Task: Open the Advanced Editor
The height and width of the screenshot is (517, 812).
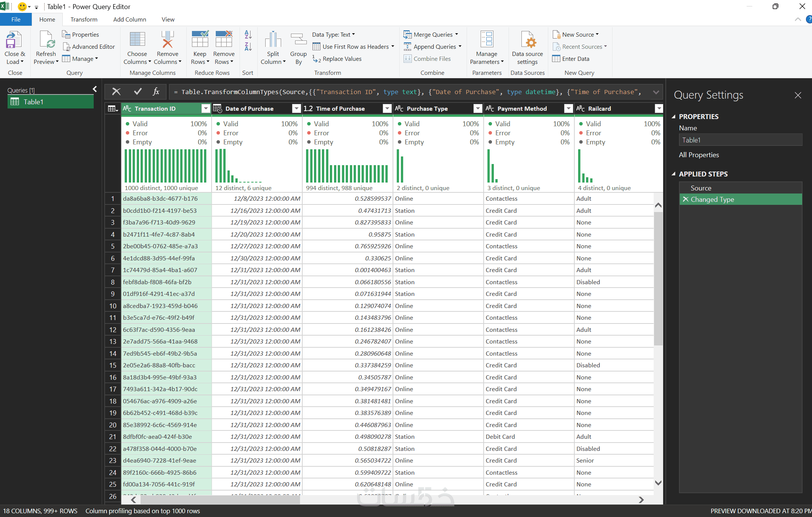Action: click(x=88, y=46)
